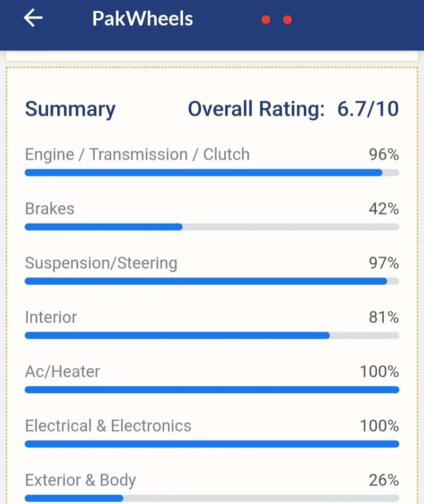424x504 pixels.
Task: Click the Overall Rating 6.7/10 text
Action: (293, 109)
